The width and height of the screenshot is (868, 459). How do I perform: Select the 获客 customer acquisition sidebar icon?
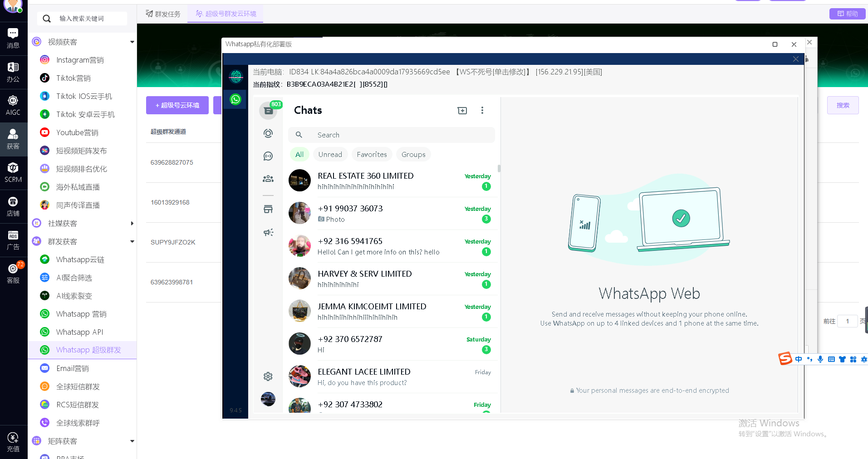click(x=13, y=139)
